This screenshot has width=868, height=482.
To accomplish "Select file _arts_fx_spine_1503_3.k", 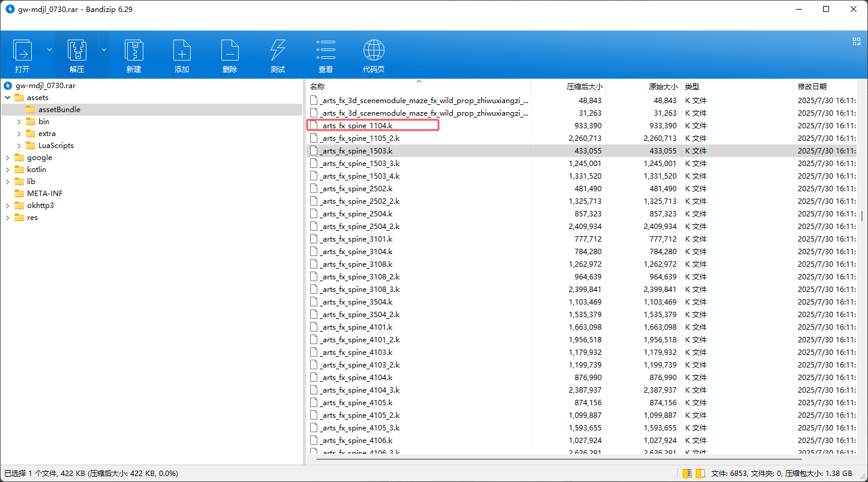I will pos(360,164).
